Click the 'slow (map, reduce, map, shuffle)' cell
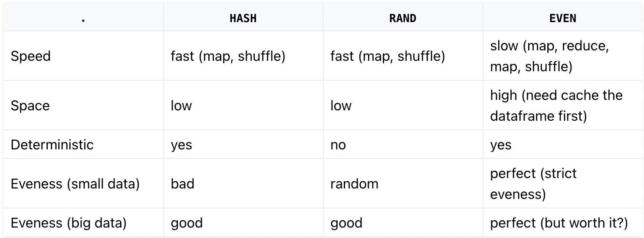The width and height of the screenshot is (644, 238). coord(549,56)
